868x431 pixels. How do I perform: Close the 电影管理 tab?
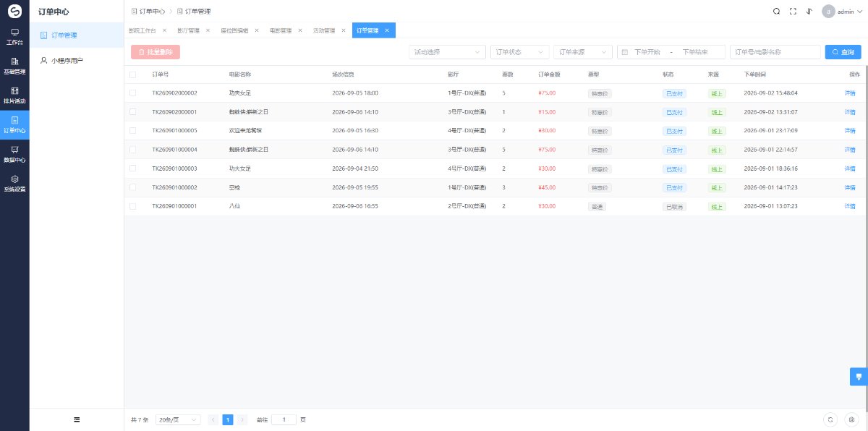(299, 30)
